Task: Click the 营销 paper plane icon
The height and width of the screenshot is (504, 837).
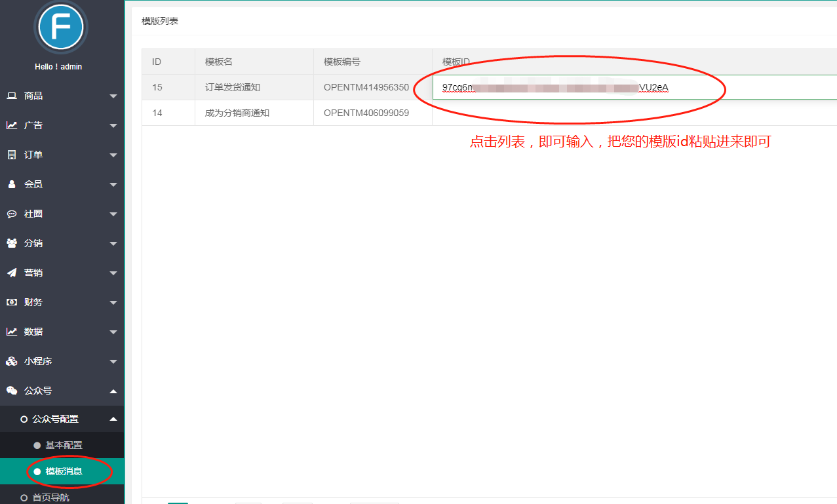Action: (12, 273)
